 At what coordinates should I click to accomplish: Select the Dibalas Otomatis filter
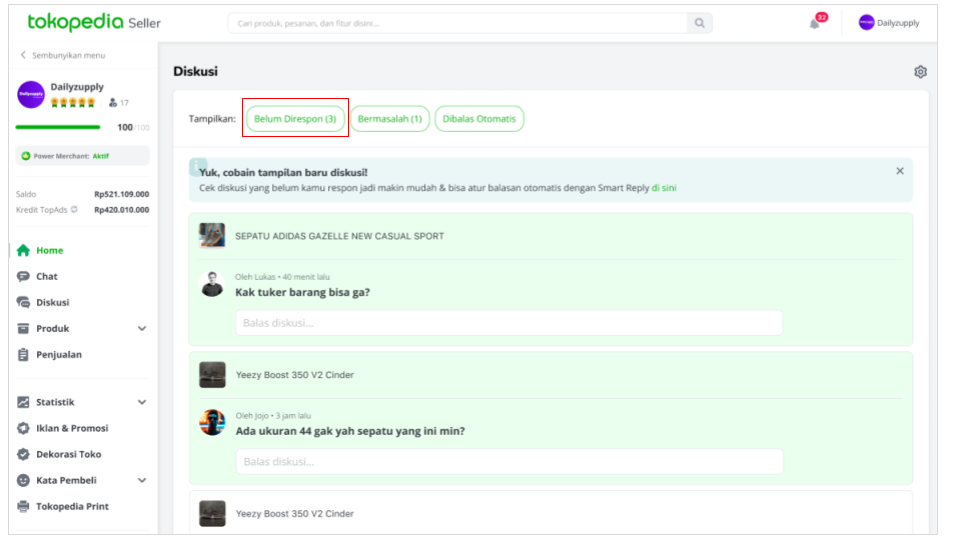pyautogui.click(x=479, y=119)
